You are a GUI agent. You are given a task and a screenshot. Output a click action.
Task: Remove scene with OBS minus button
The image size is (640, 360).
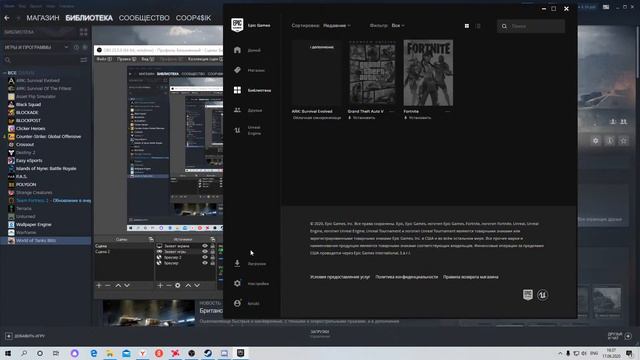click(x=108, y=285)
